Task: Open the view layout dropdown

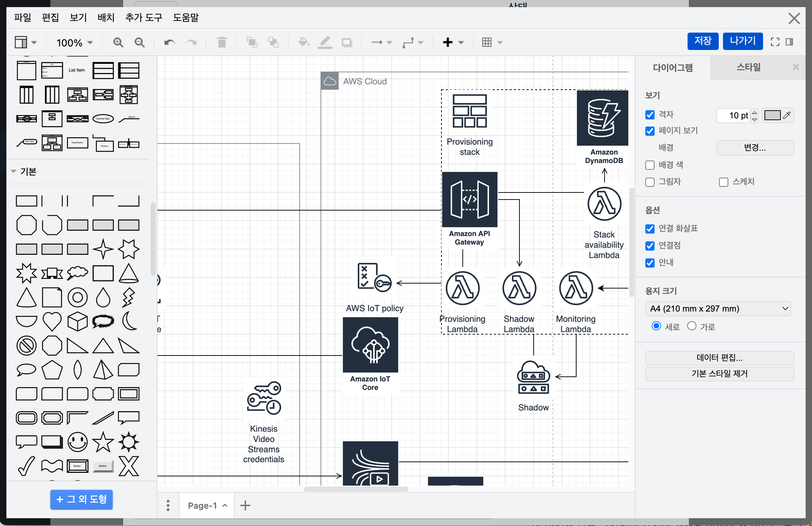Action: [x=26, y=43]
